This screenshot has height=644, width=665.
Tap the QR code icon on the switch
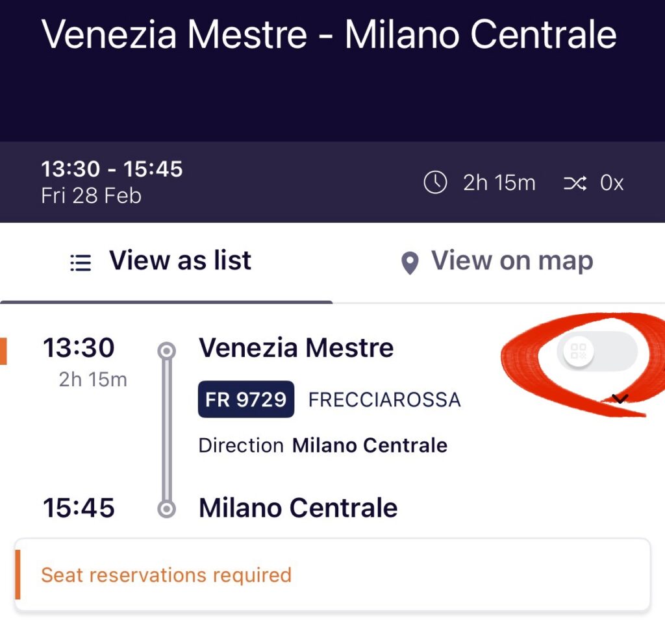tap(577, 353)
